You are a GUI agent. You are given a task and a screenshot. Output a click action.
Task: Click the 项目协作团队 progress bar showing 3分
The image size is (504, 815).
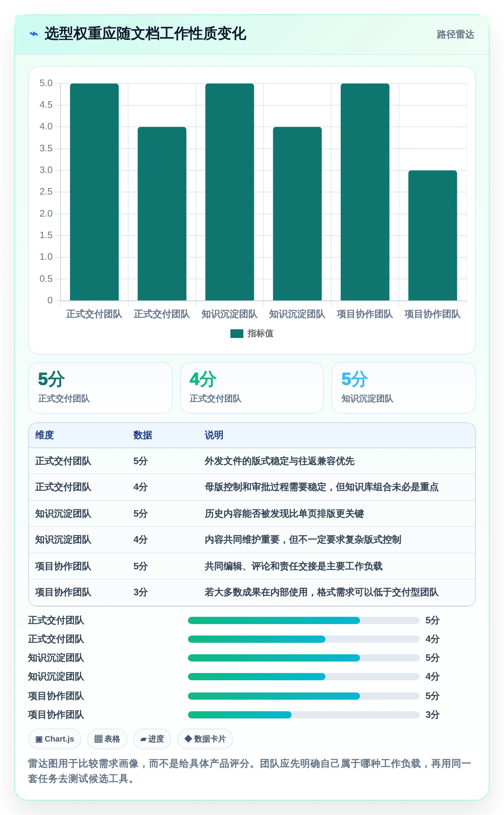point(304,715)
